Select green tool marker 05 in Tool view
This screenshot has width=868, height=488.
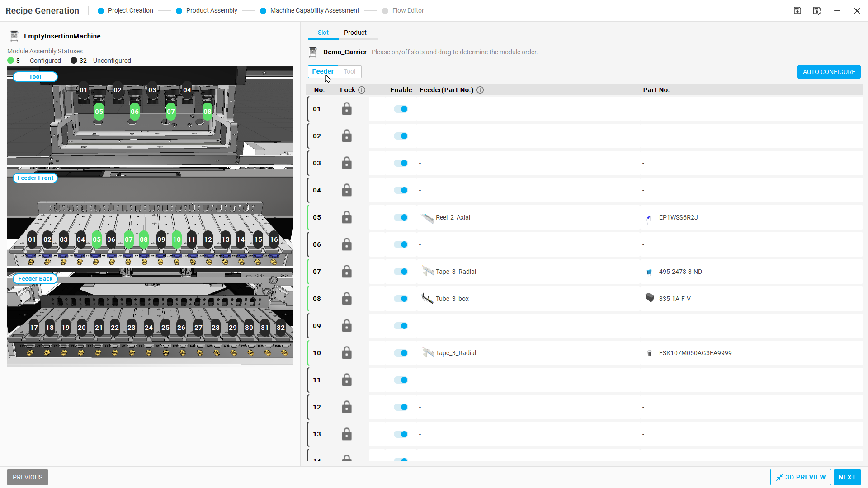[x=99, y=112]
